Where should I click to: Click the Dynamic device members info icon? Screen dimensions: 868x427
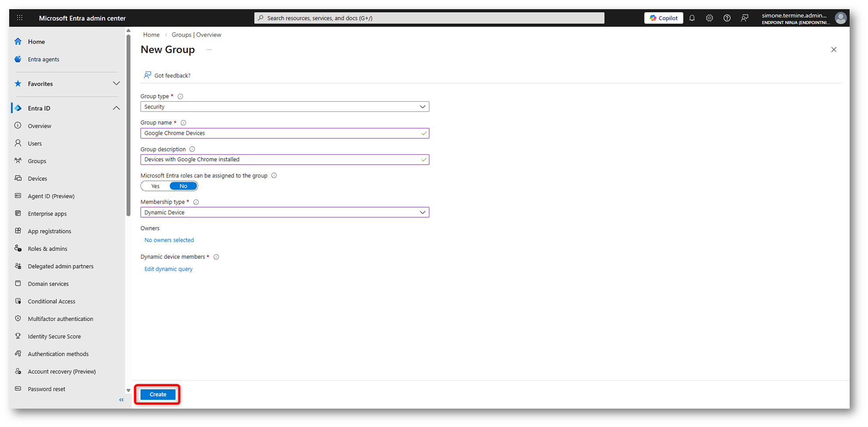click(216, 257)
